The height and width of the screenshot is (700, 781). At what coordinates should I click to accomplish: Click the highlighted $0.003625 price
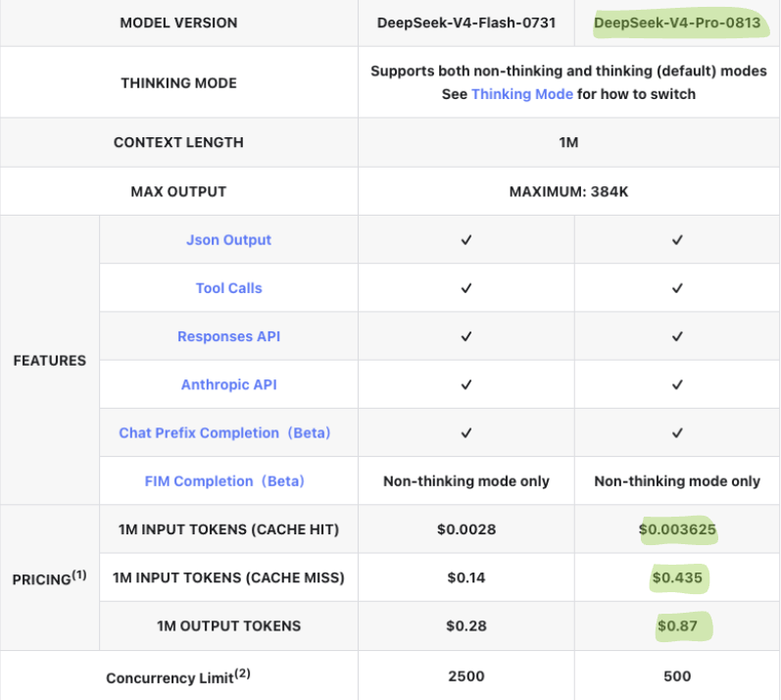677,529
